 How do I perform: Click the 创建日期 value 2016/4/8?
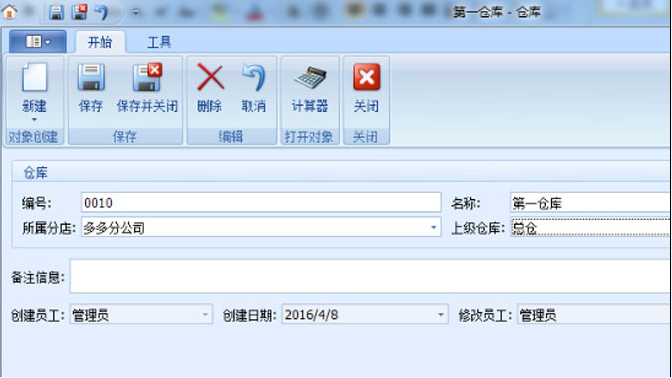311,315
